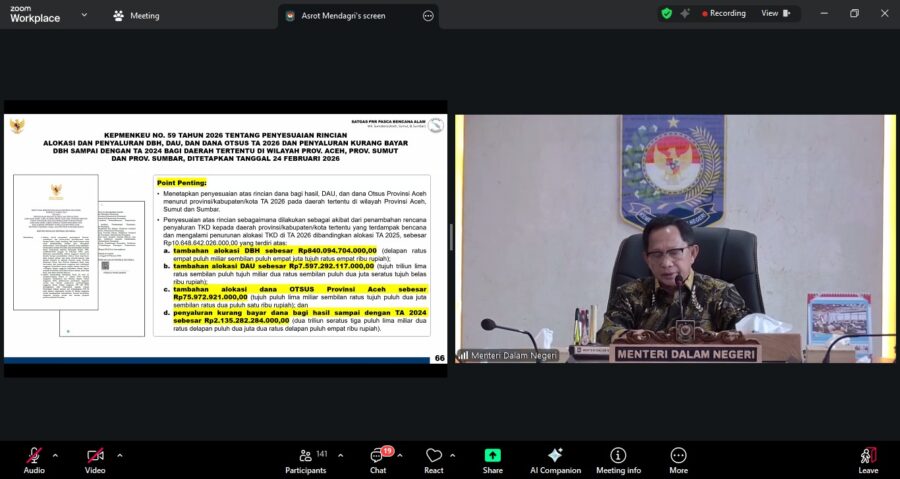Click the divider between shared screen and video
The width and height of the screenshot is (900, 479).
pyautogui.click(x=451, y=237)
